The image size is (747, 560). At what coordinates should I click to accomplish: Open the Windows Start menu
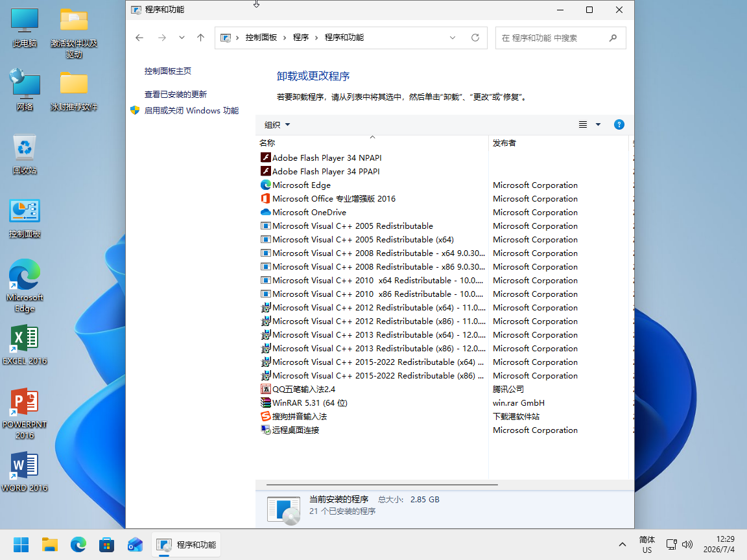point(21,544)
